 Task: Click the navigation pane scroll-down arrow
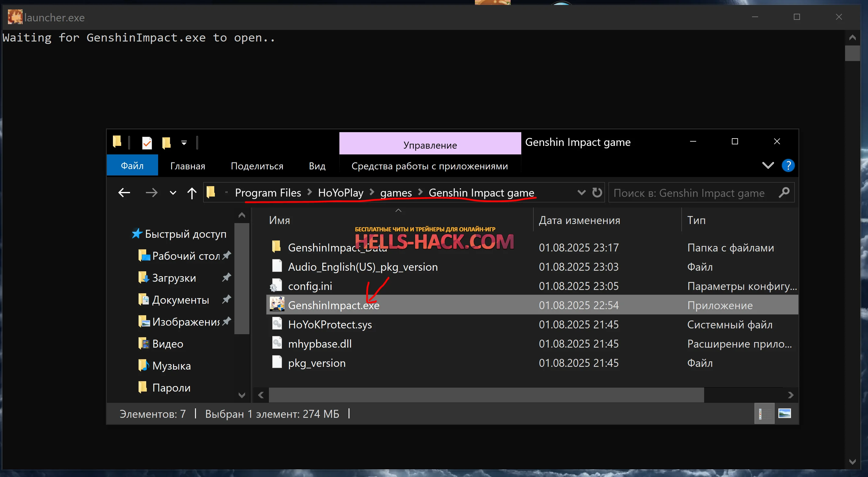[242, 395]
